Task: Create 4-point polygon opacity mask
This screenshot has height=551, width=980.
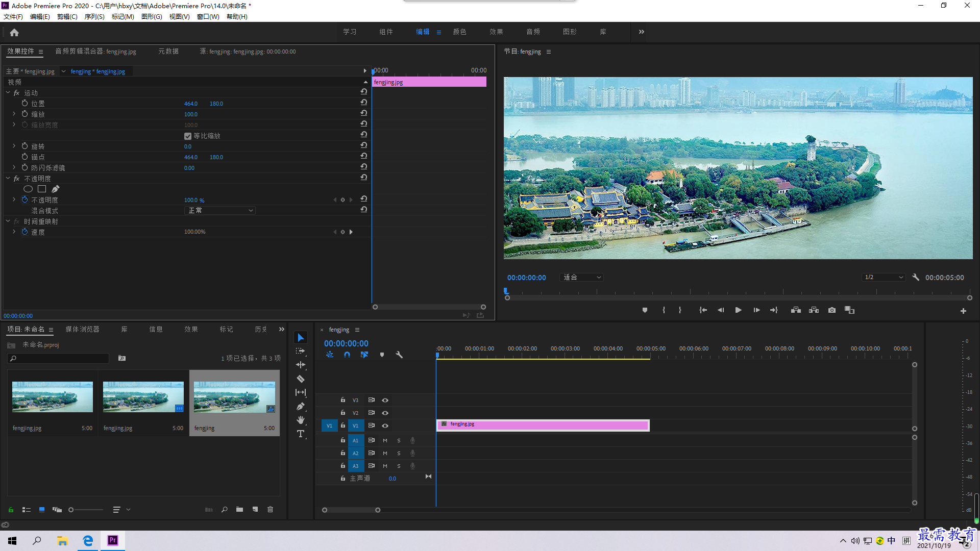Action: click(42, 189)
